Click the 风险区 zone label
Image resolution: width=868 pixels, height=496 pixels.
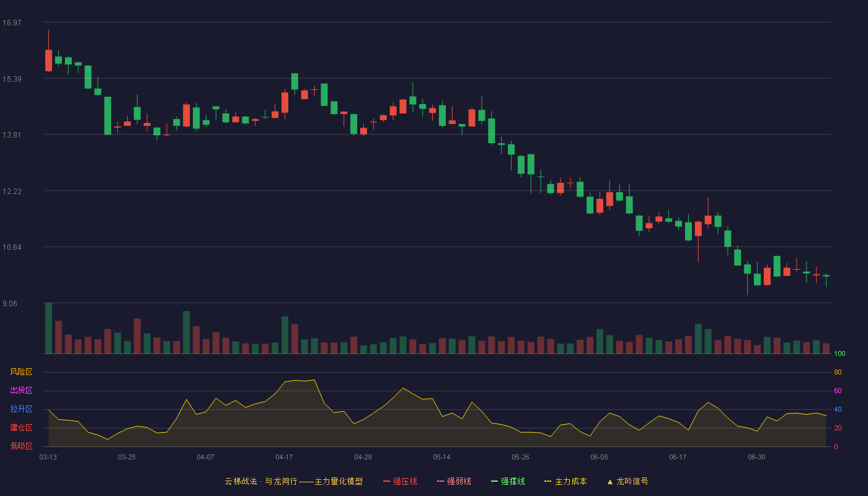tap(21, 372)
